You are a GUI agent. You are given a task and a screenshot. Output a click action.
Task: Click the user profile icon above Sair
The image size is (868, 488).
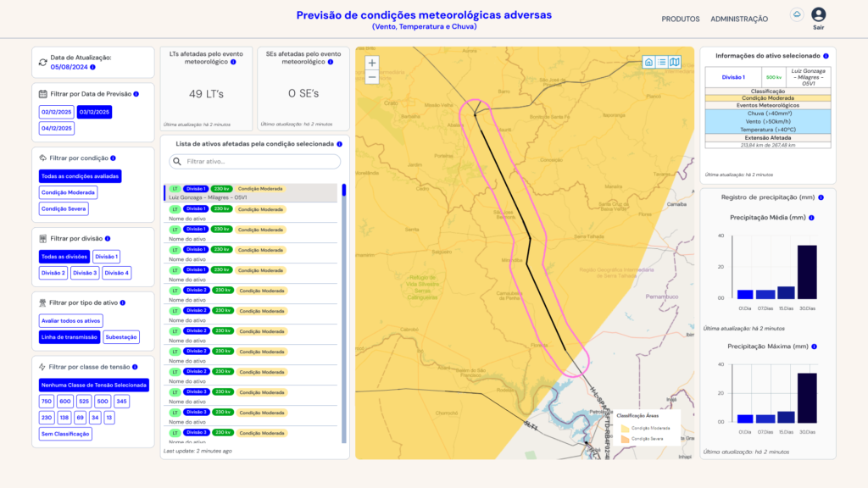click(x=818, y=14)
